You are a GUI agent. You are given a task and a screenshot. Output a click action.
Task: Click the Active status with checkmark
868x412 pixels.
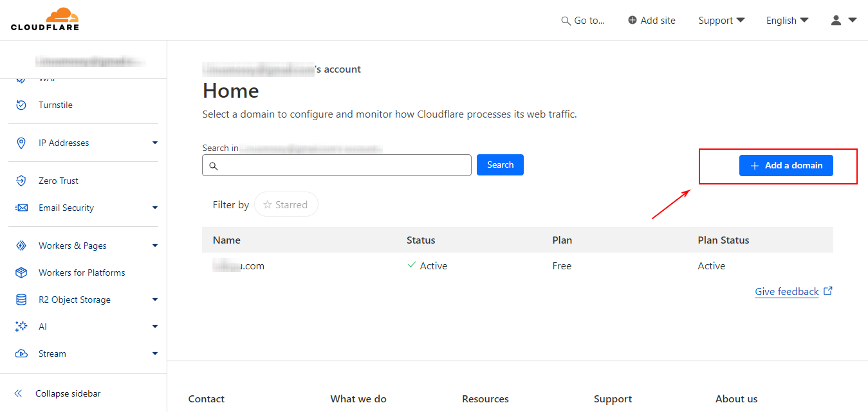pos(427,265)
